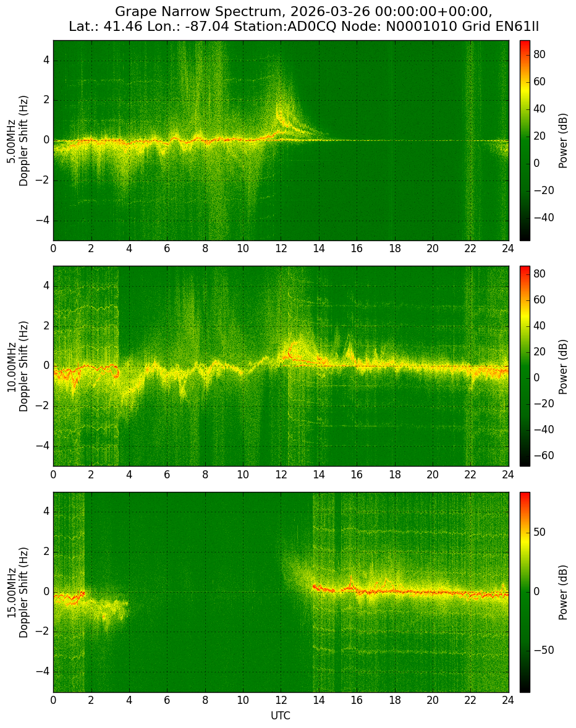576x728 pixels.
Task: Click the UTC x-axis label at the bottom
Action: coord(281,716)
